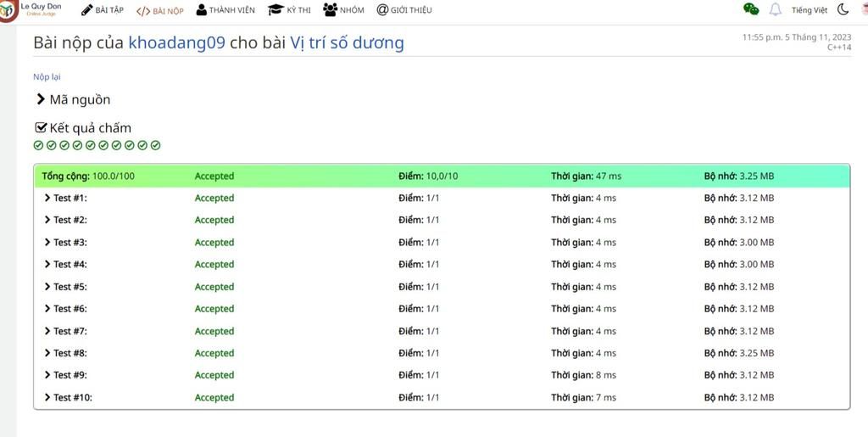Click Điểm: 10,0/10 value
This screenshot has height=437, width=868.
click(x=428, y=176)
